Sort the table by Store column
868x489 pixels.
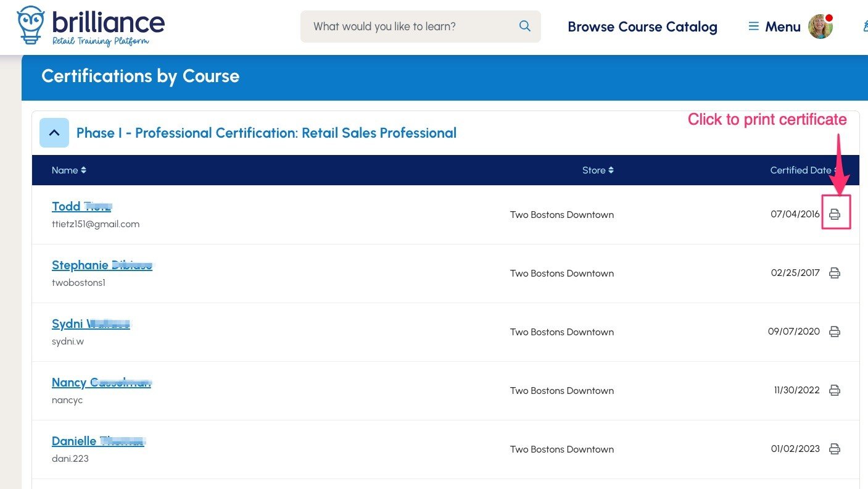point(597,170)
